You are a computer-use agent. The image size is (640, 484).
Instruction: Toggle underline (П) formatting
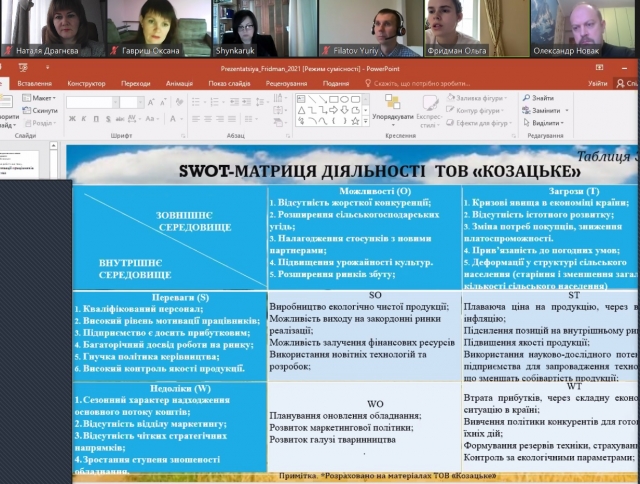96,119
